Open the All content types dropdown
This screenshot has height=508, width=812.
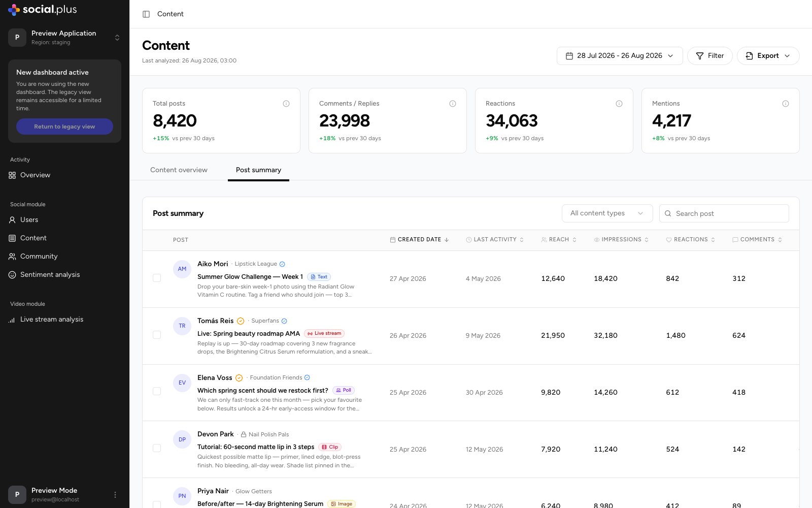point(606,213)
